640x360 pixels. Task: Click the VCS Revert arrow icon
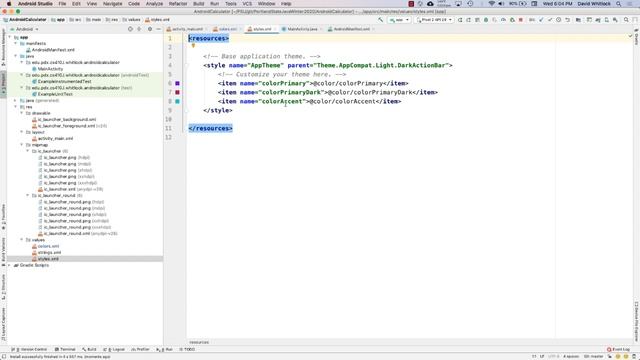567,20
